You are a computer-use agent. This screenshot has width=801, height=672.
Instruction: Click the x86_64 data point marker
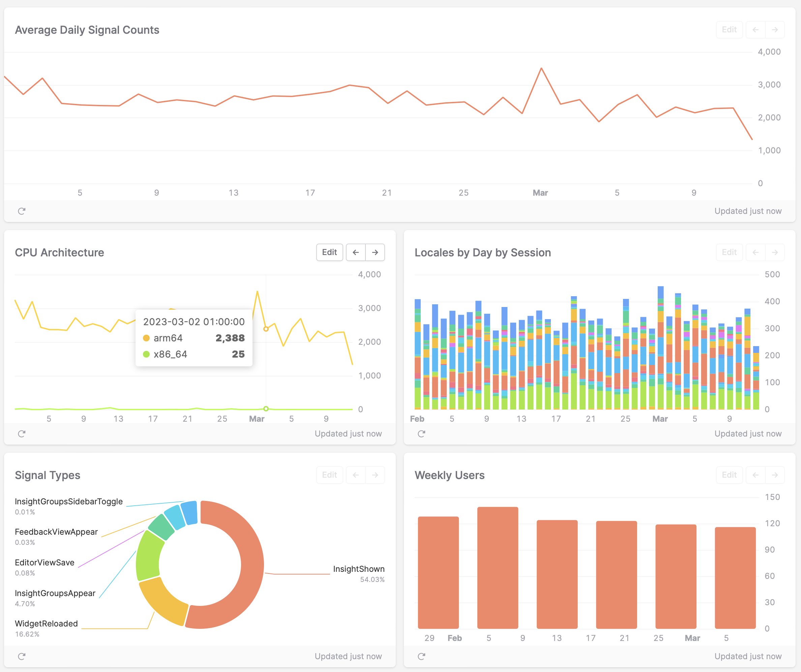point(266,409)
